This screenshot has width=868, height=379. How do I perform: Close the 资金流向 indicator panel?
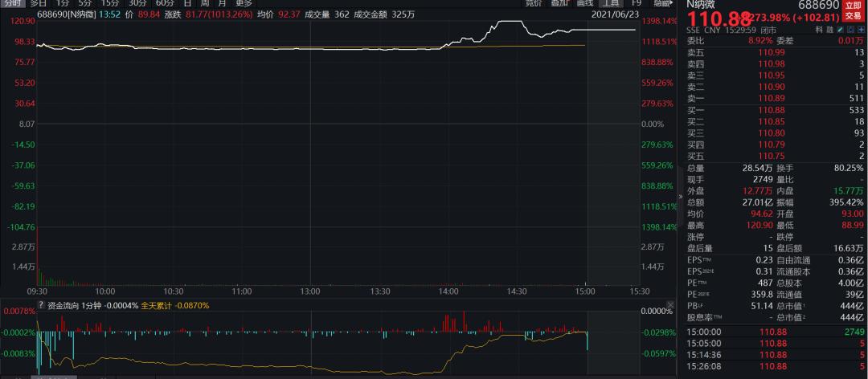(x=671, y=305)
